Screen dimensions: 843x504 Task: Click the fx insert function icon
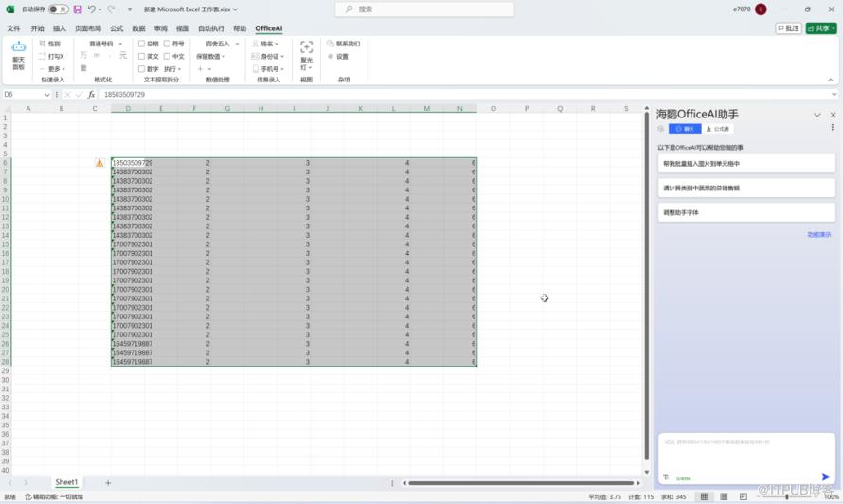click(x=91, y=95)
